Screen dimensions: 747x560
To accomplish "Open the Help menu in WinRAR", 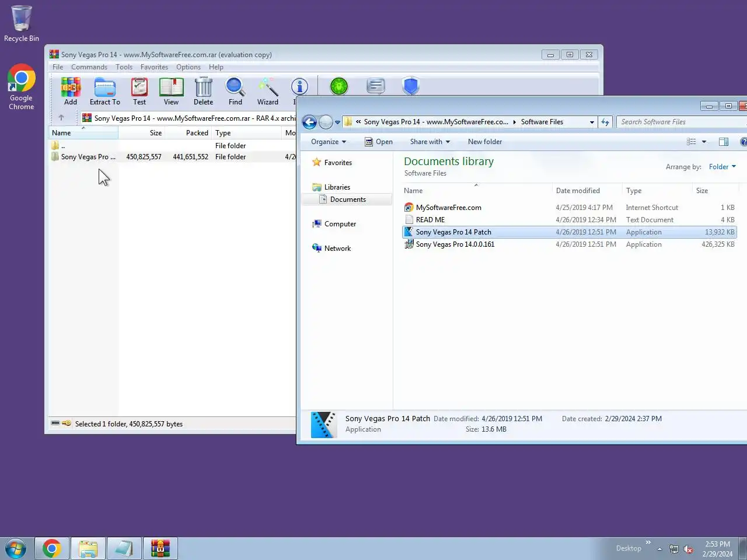I will (216, 67).
